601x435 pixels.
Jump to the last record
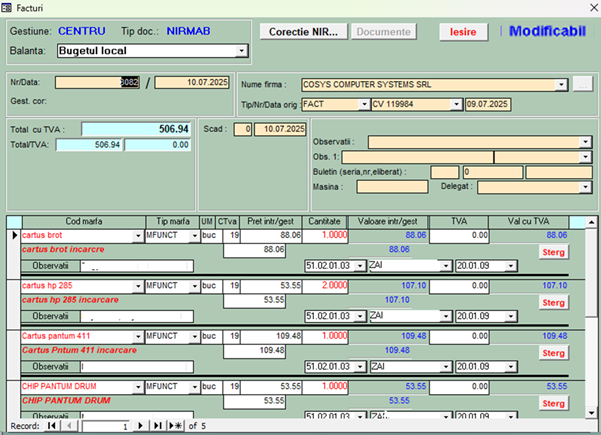click(x=157, y=425)
